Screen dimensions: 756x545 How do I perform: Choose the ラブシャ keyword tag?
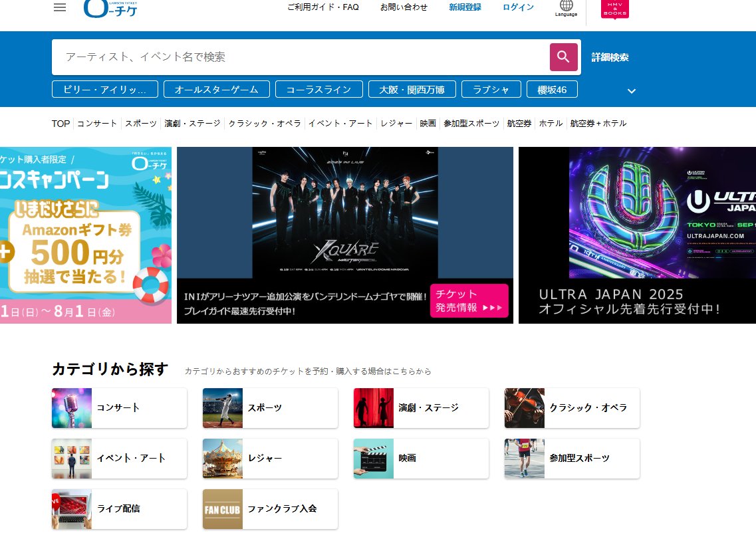coord(491,90)
